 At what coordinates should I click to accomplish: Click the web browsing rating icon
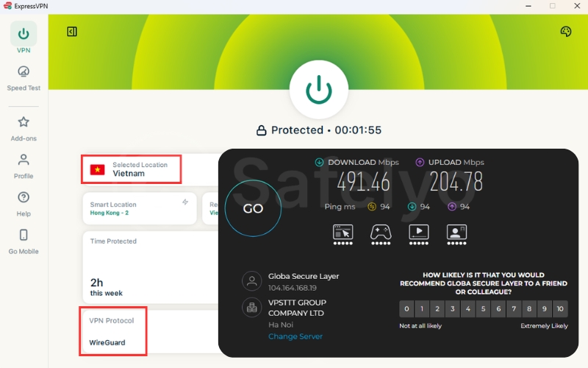coord(343,235)
